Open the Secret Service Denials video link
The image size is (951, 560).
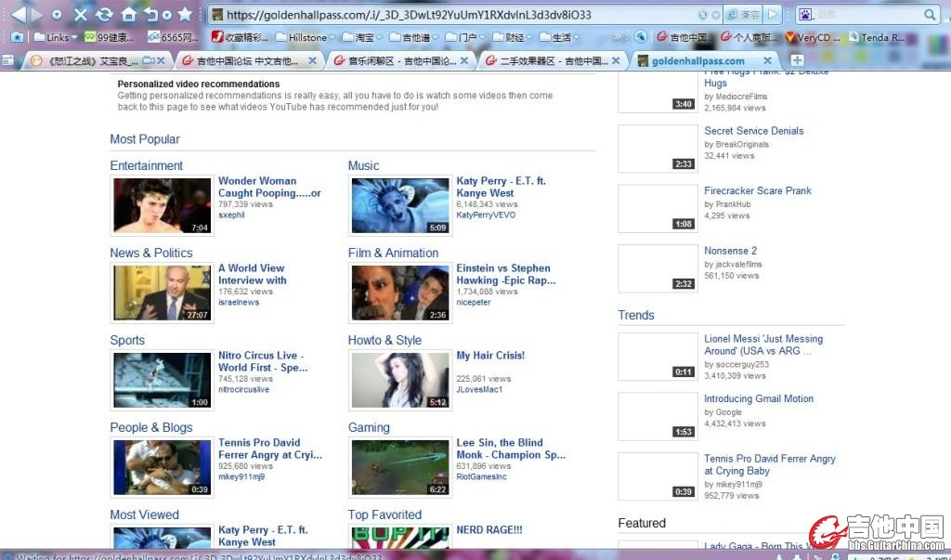click(754, 130)
